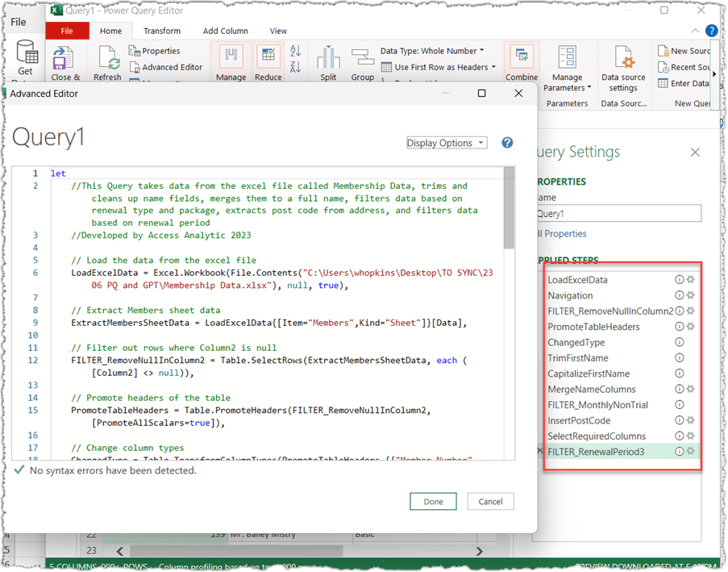Open the Display Options dropdown

tap(447, 143)
